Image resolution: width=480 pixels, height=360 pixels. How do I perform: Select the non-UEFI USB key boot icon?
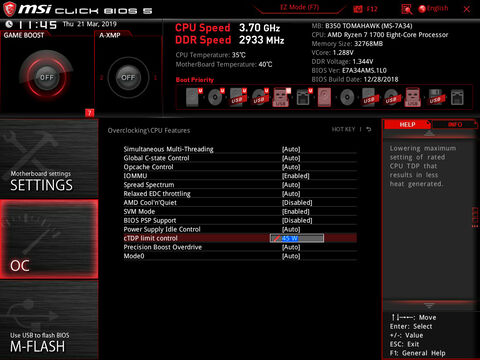click(413, 97)
